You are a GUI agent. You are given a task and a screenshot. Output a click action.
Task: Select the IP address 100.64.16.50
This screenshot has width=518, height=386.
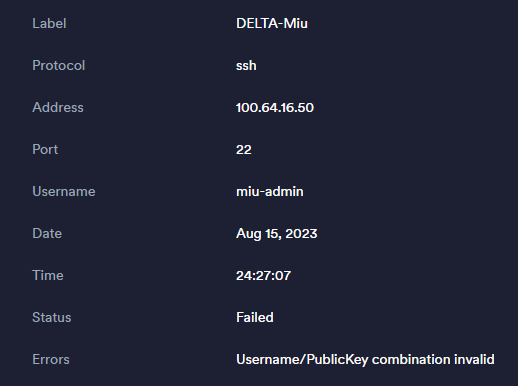coord(275,108)
